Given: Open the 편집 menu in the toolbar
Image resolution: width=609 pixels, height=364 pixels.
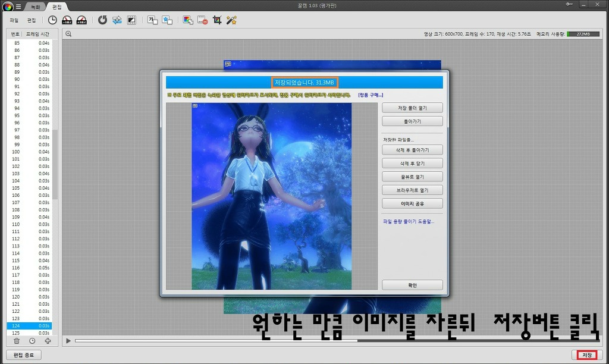Looking at the screenshot, I should tap(32, 20).
